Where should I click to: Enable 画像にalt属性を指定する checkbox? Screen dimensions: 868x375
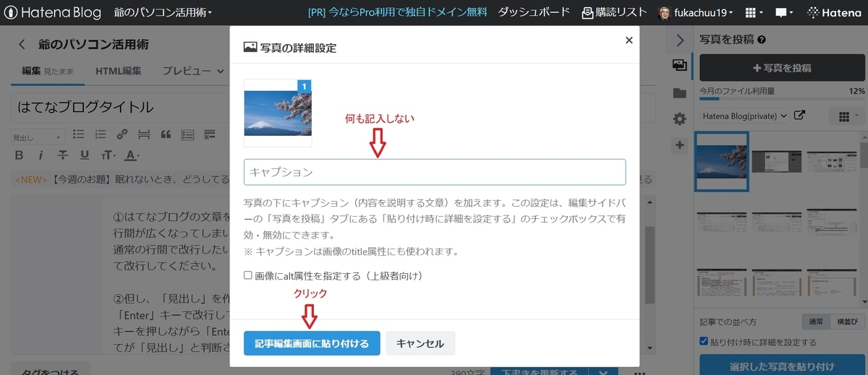[x=248, y=275]
